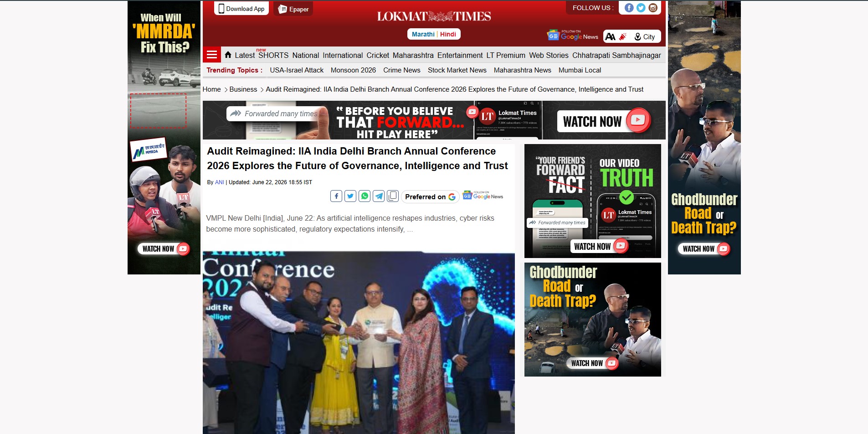868x434 pixels.
Task: Switch to the Hindi edition
Action: coord(448,34)
